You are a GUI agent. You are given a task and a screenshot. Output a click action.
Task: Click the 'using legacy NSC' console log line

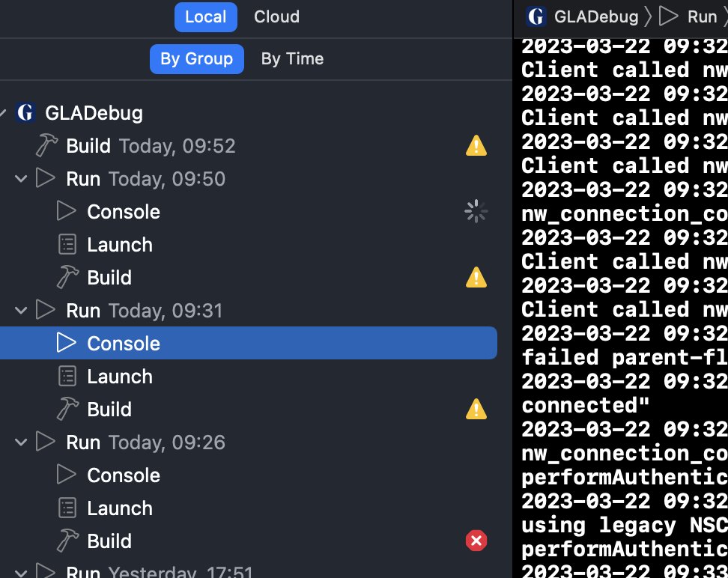[x=625, y=525]
